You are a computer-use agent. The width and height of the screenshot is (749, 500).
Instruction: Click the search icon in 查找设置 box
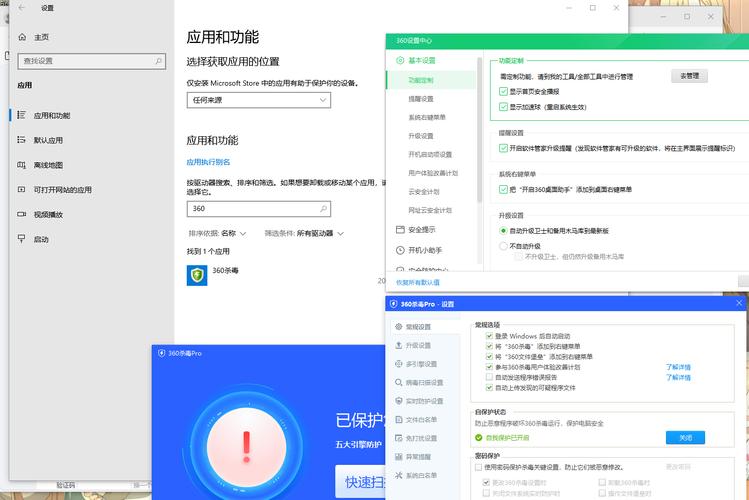(158, 61)
